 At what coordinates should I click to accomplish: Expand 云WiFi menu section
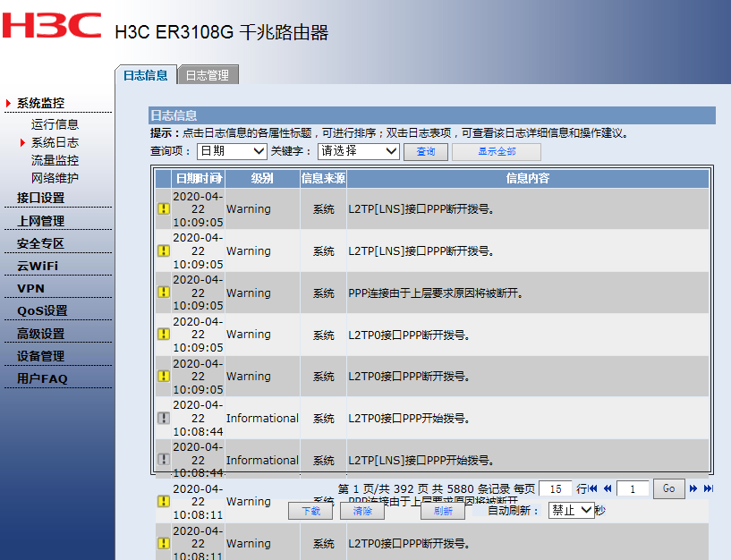click(x=38, y=266)
